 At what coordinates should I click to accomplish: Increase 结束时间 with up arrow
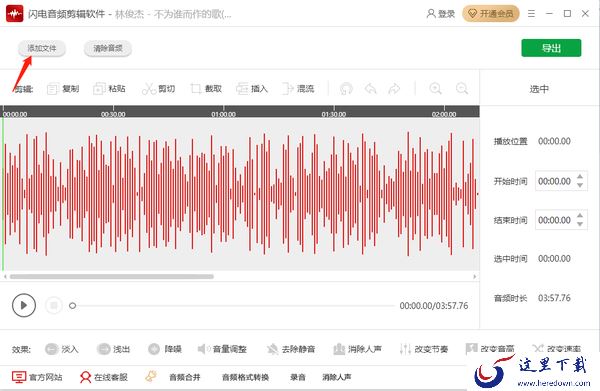[580, 215]
